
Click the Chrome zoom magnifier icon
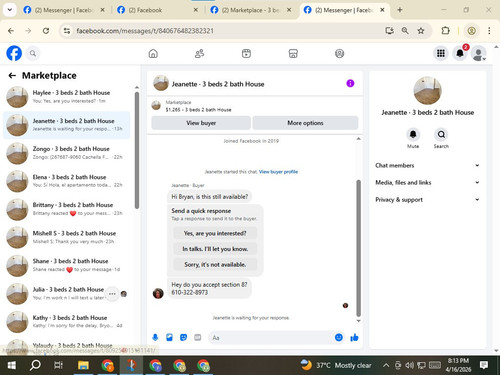point(405,31)
